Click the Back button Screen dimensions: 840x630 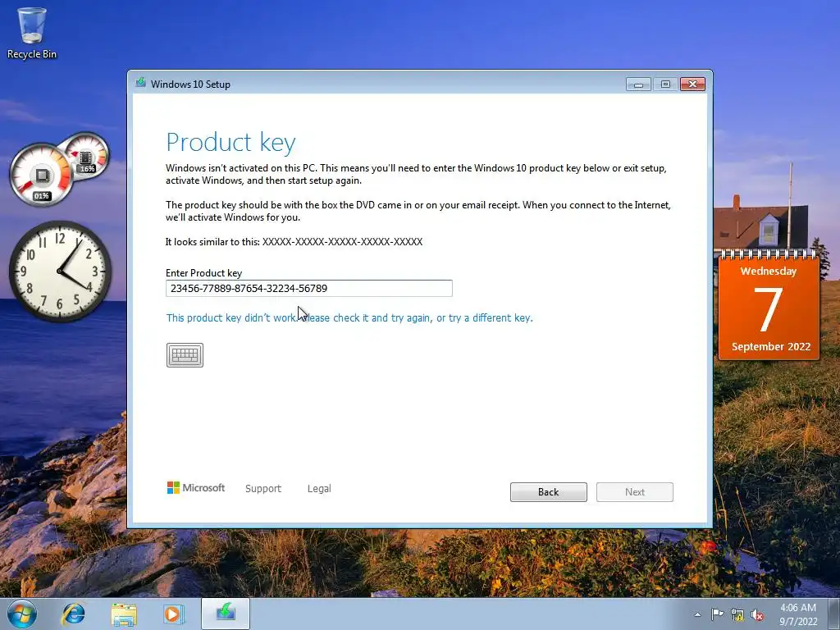tap(549, 492)
